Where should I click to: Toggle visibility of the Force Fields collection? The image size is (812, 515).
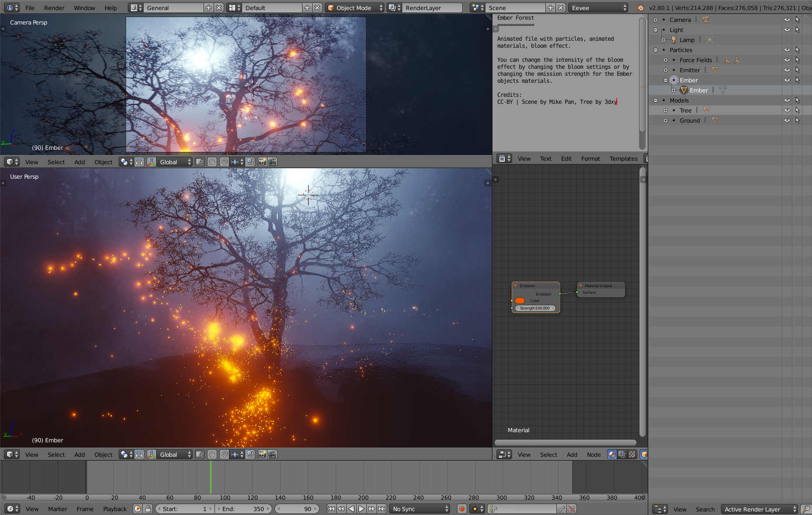[x=787, y=60]
